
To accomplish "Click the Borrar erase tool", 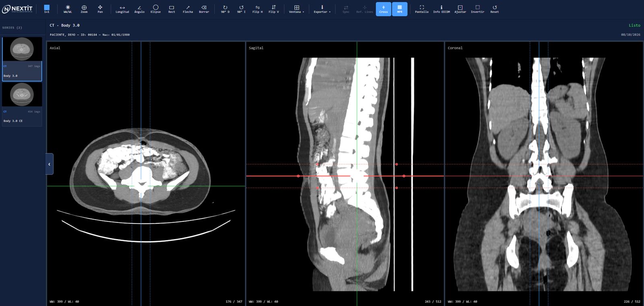I will [x=204, y=9].
